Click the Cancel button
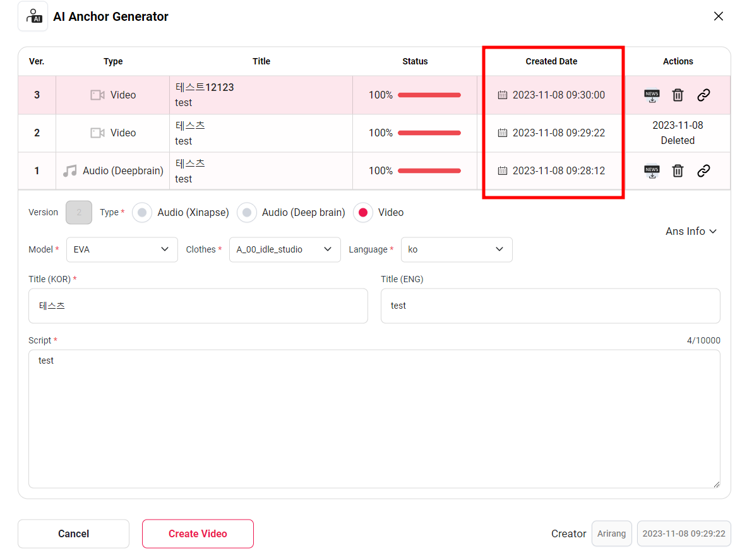Image resolution: width=747 pixels, height=560 pixels. coord(73,533)
